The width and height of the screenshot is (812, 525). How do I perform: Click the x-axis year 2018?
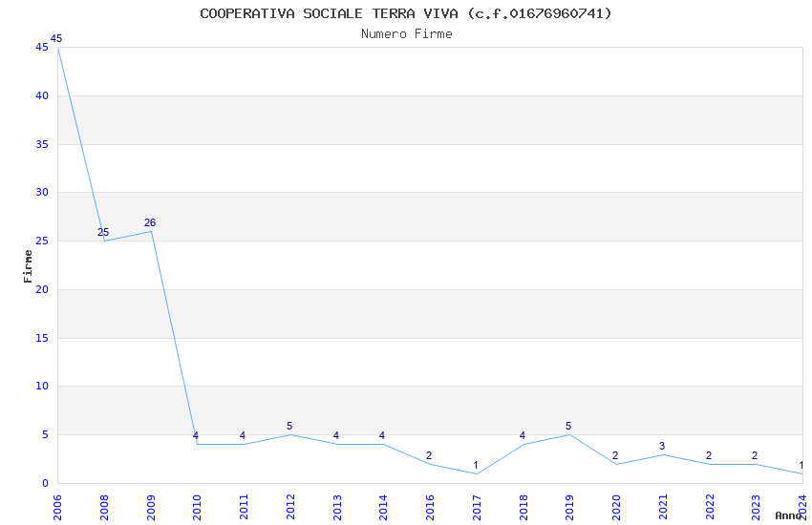tap(524, 507)
